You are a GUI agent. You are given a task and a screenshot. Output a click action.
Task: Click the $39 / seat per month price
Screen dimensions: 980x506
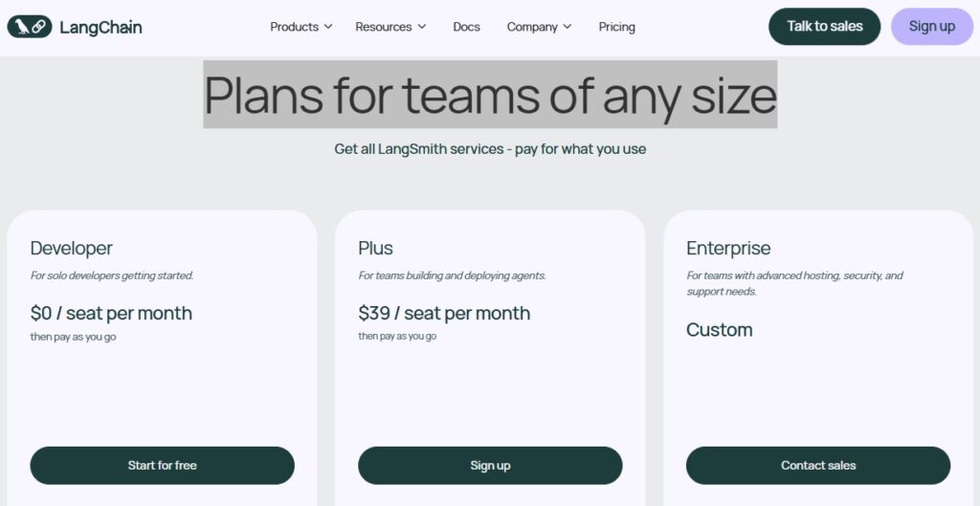pos(444,314)
